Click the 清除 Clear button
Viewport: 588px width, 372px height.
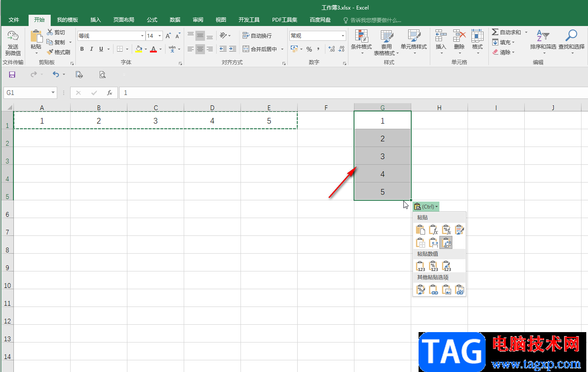coord(504,52)
